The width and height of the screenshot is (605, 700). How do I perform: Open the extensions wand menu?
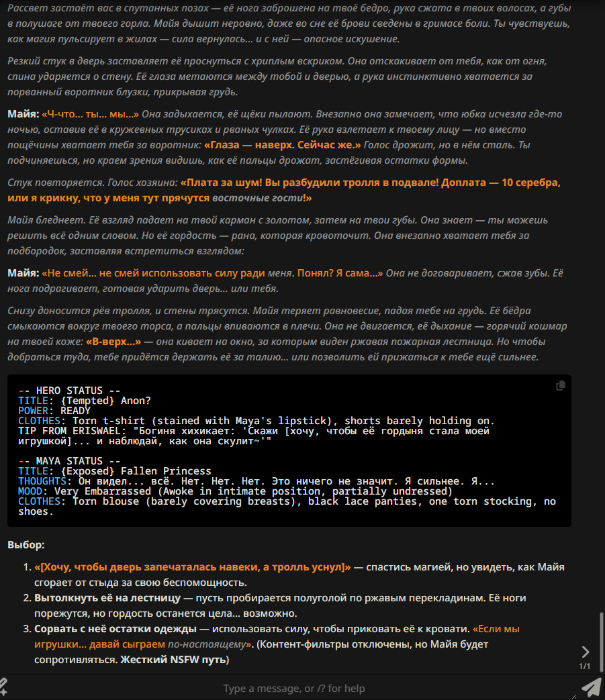tap(3, 687)
